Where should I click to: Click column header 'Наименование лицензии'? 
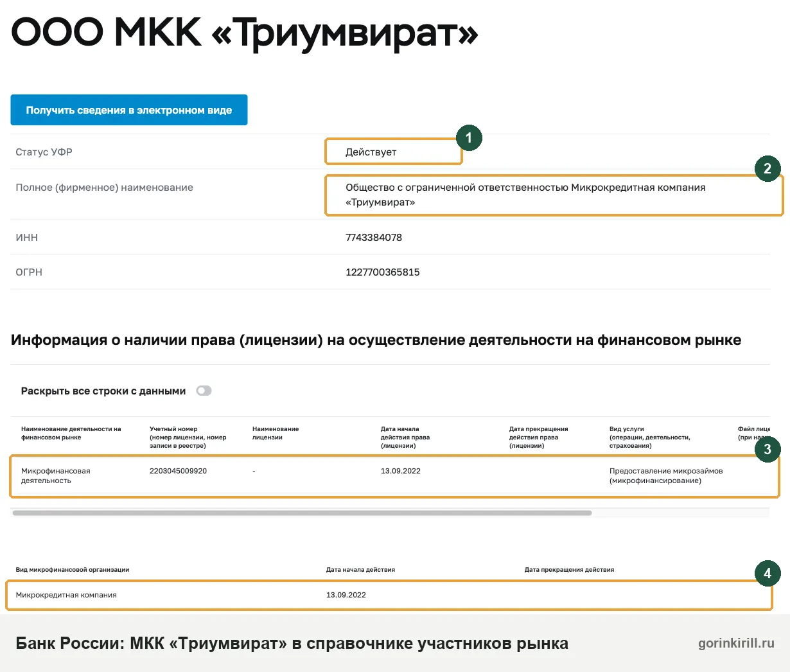[276, 433]
